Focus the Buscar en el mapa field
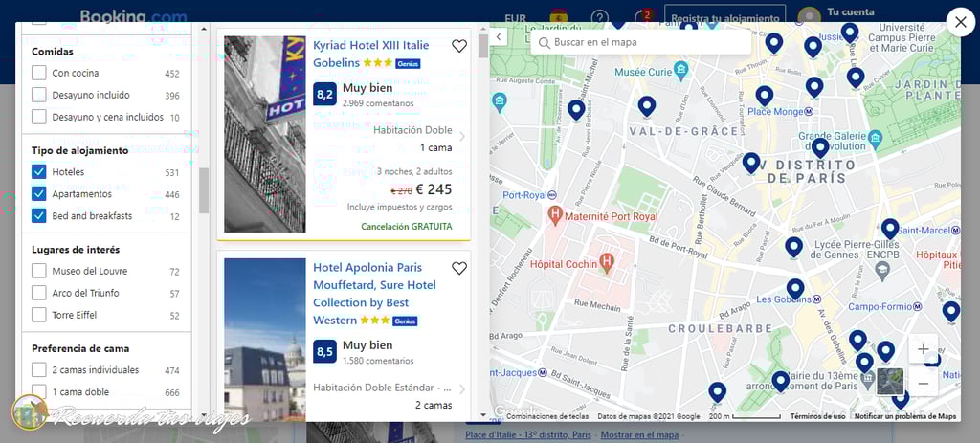The height and width of the screenshot is (443, 980). [640, 42]
